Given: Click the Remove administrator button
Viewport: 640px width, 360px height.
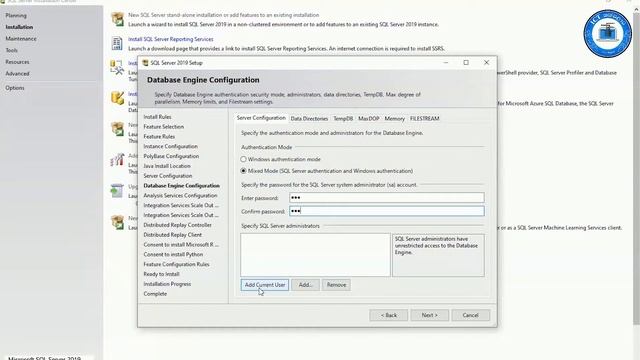Looking at the screenshot, I should 336,285.
